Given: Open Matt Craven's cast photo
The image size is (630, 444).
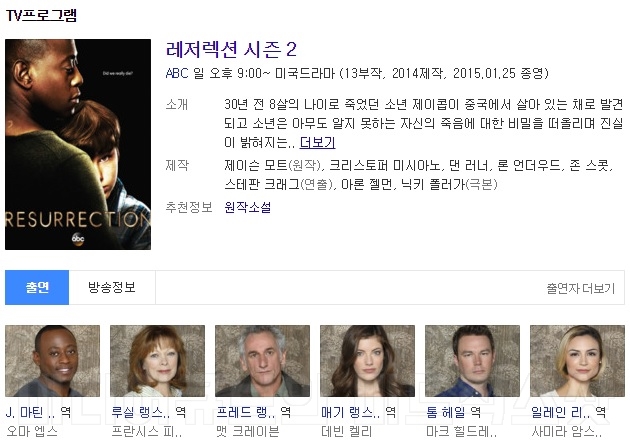Looking at the screenshot, I should tap(262, 361).
